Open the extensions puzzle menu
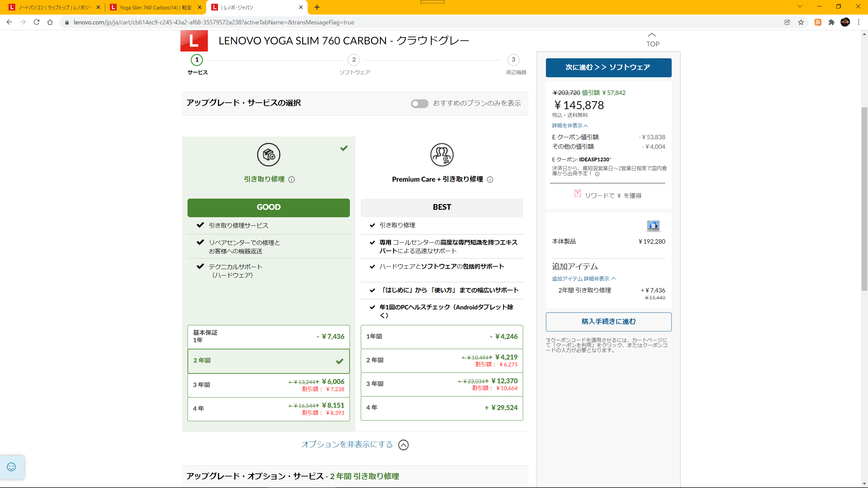 831,22
